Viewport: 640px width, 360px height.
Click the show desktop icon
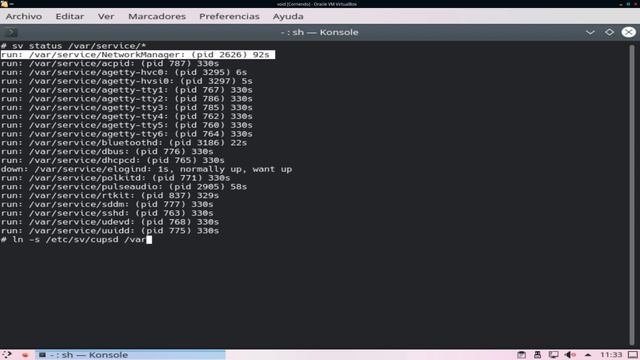633,355
